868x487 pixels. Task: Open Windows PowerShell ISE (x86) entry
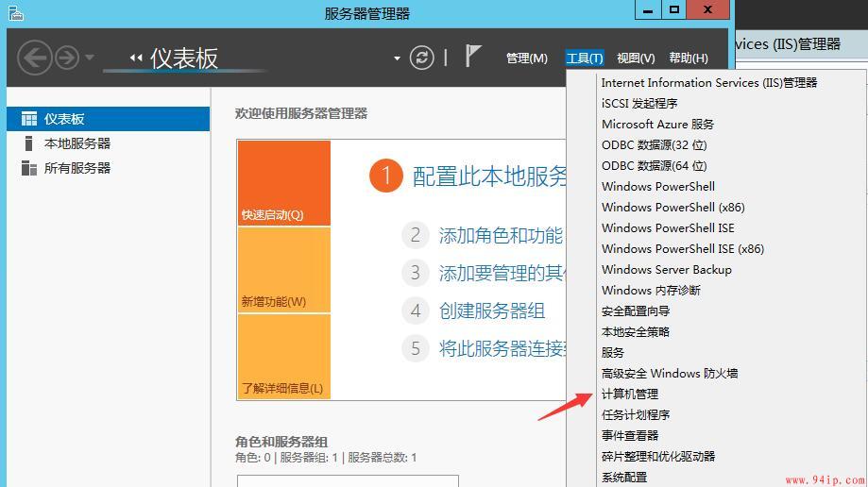pyautogui.click(x=683, y=249)
